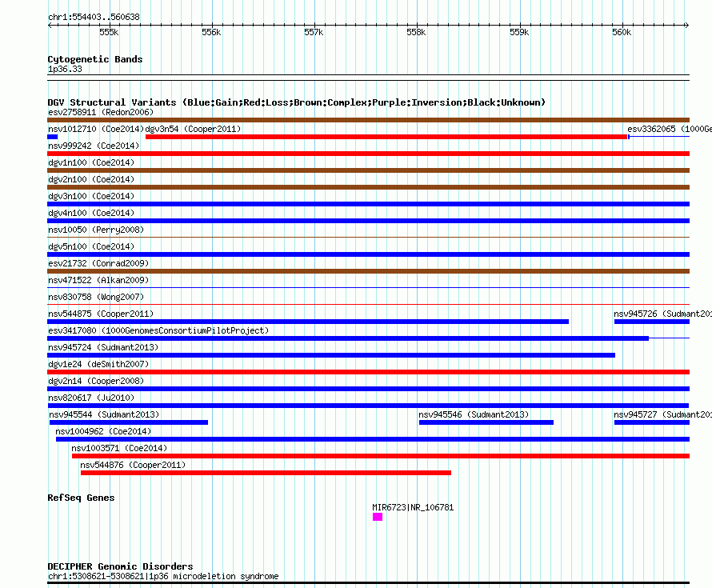
Task: Open the nsv830758 (Wong2007) label
Action: point(96,297)
